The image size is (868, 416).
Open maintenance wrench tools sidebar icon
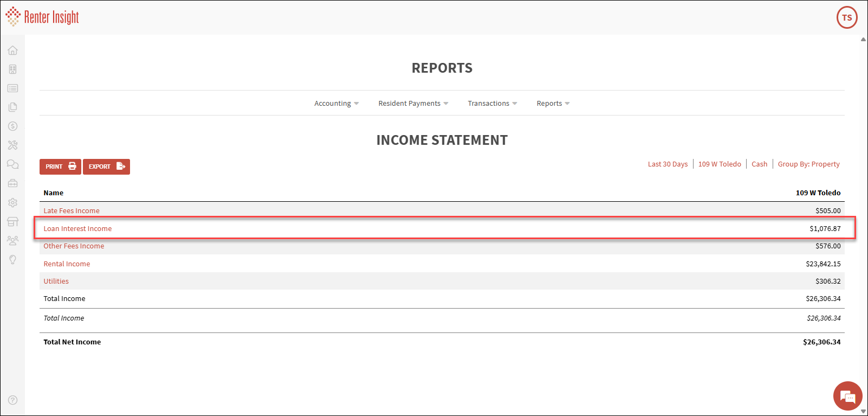tap(12, 145)
